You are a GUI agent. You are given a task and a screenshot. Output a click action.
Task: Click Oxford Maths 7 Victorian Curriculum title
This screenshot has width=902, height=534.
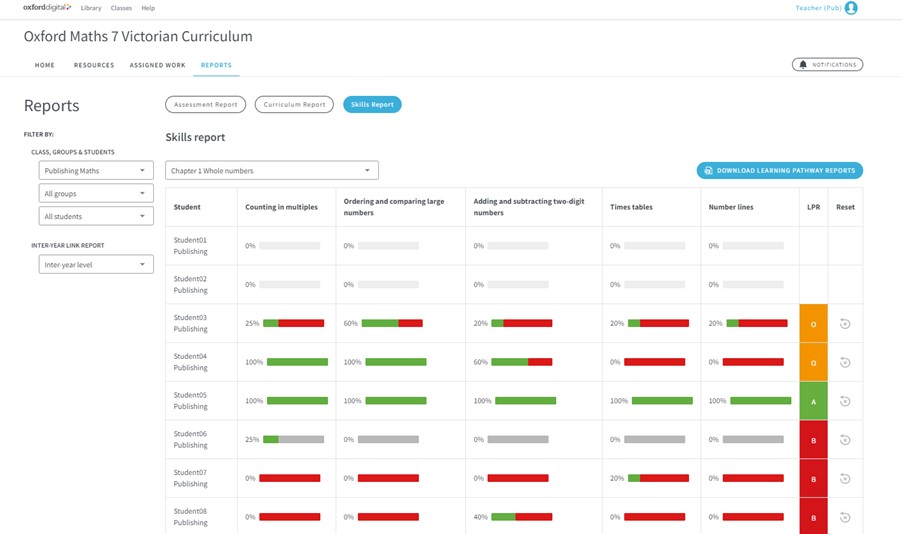138,36
